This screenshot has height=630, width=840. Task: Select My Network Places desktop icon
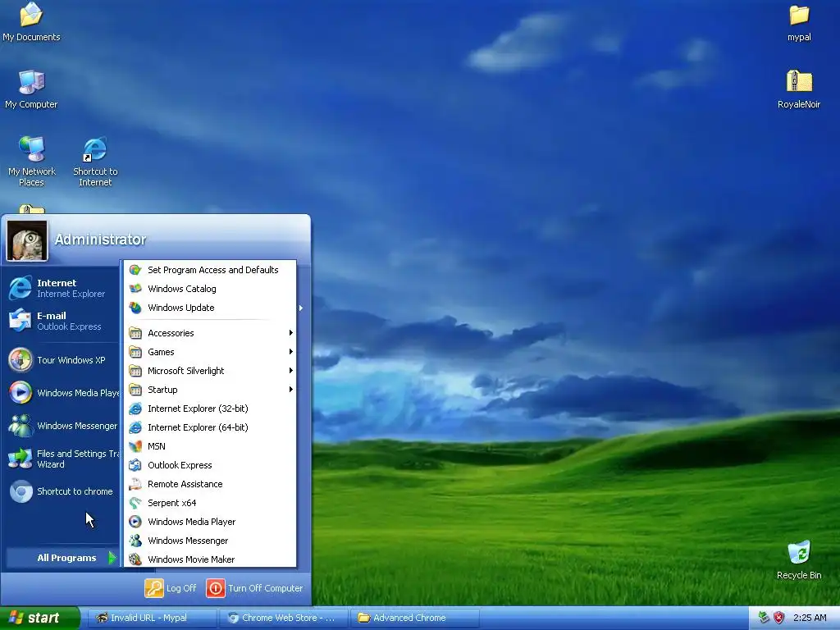[x=32, y=161]
